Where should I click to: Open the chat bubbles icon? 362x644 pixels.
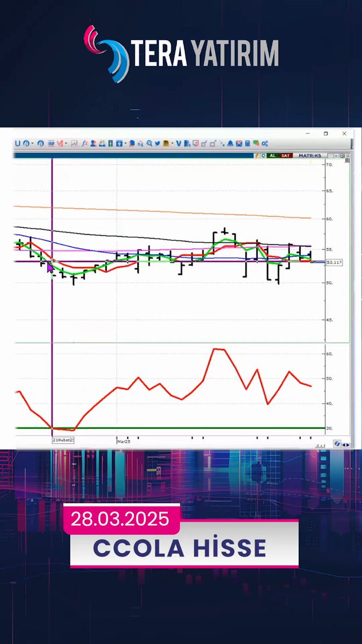coord(256,143)
